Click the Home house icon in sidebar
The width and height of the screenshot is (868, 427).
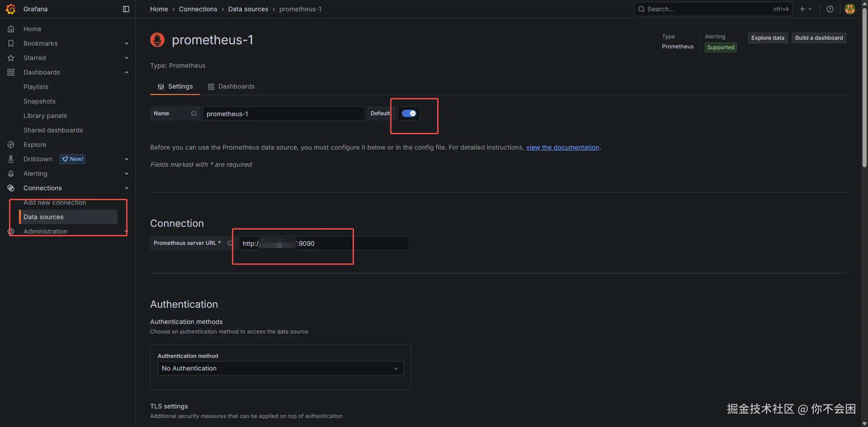11,29
